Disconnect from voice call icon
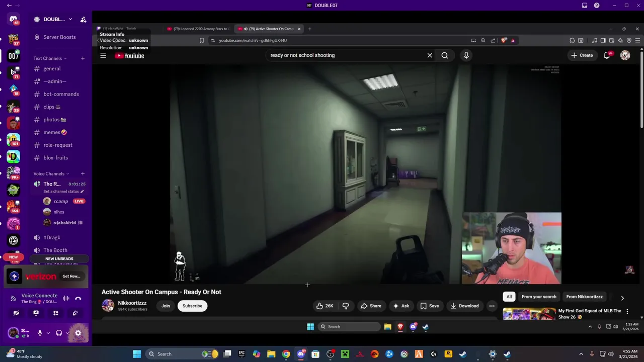Screen dimensions: 644x362 78,298
